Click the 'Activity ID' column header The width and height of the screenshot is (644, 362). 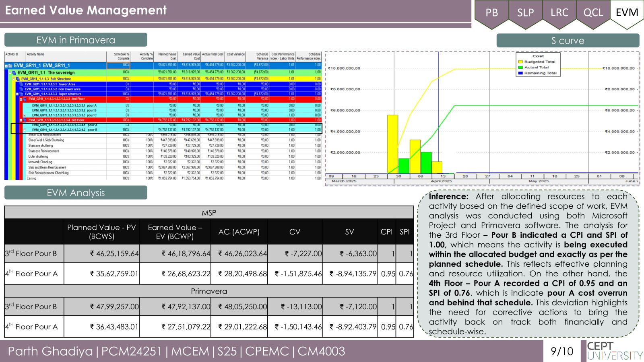[15, 56]
